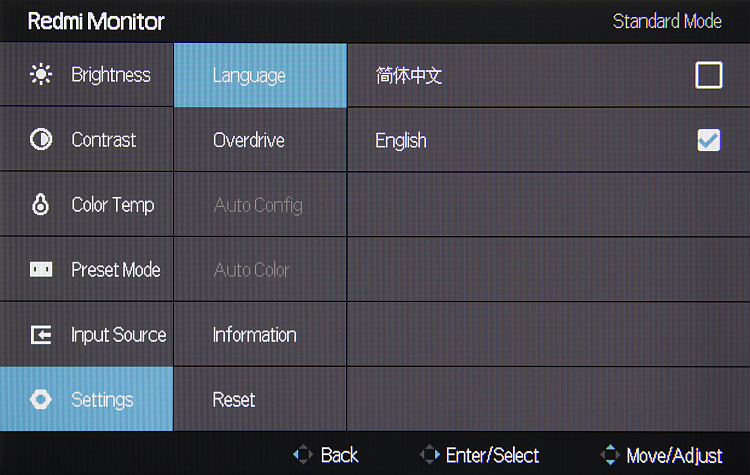Click the Back navigation arrow icon
750x475 pixels.
tap(303, 455)
